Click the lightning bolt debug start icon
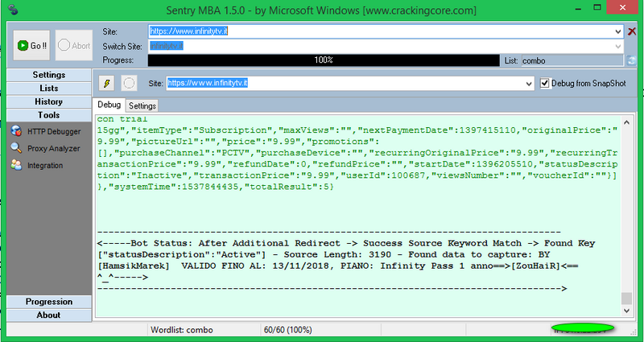This screenshot has height=342, width=644. click(107, 84)
